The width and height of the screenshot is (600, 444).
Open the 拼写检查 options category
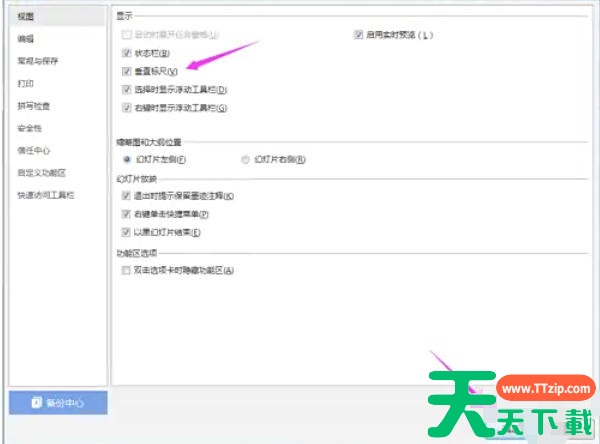coord(34,106)
